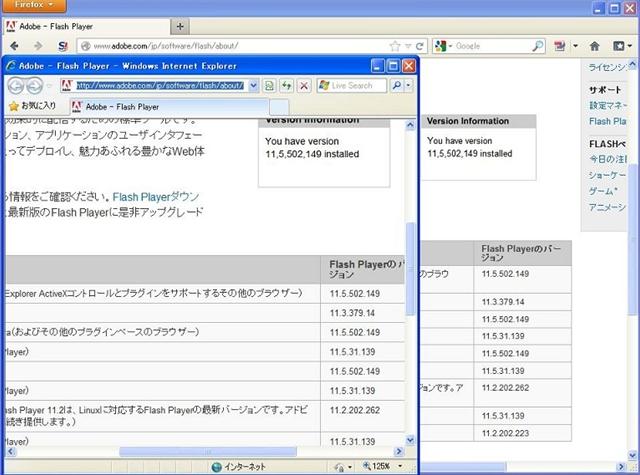This screenshot has height=475, width=640.
Task: Select the Adobe - Flash Player Firefox tab
Action: coord(87,27)
